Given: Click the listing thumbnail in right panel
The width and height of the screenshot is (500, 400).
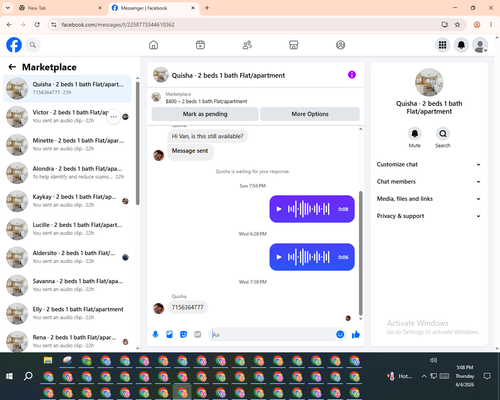Looking at the screenshot, I should click(x=429, y=82).
